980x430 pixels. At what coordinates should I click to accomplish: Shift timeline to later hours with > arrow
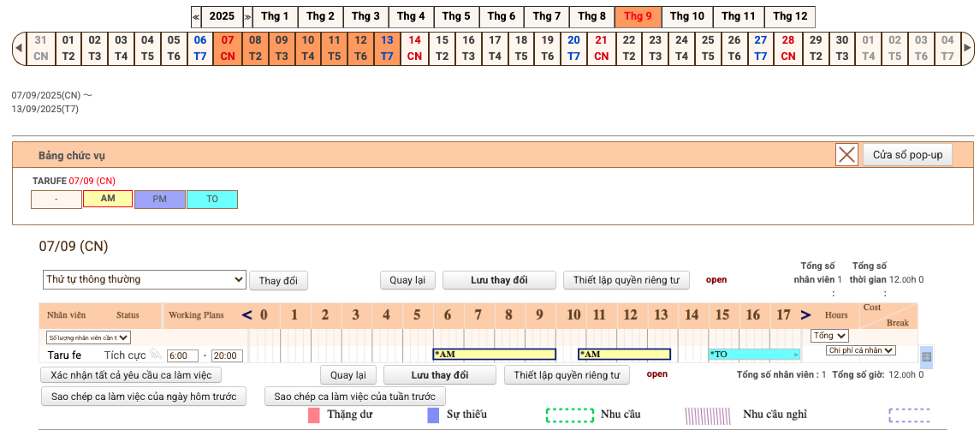(x=805, y=315)
